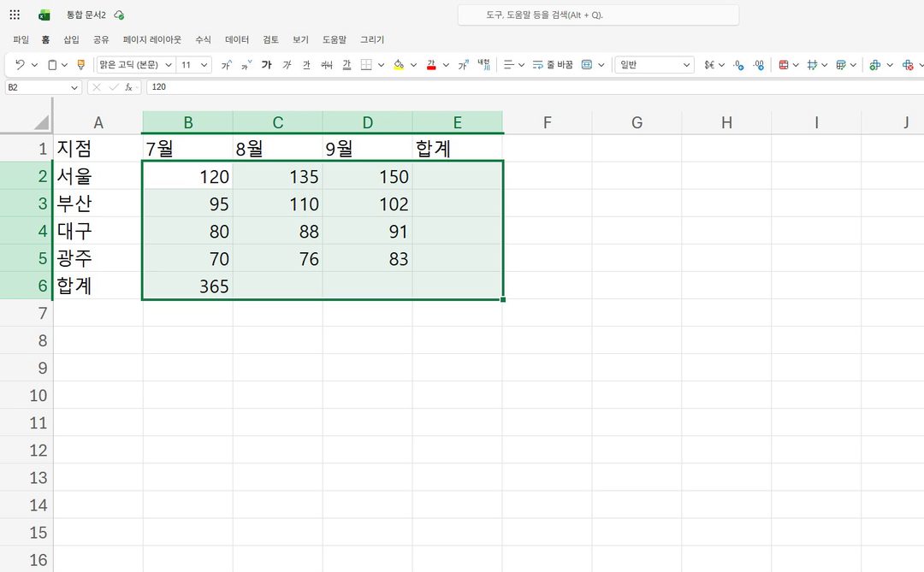Click the cell with 서울
The width and height of the screenshot is (924, 572).
pos(98,175)
